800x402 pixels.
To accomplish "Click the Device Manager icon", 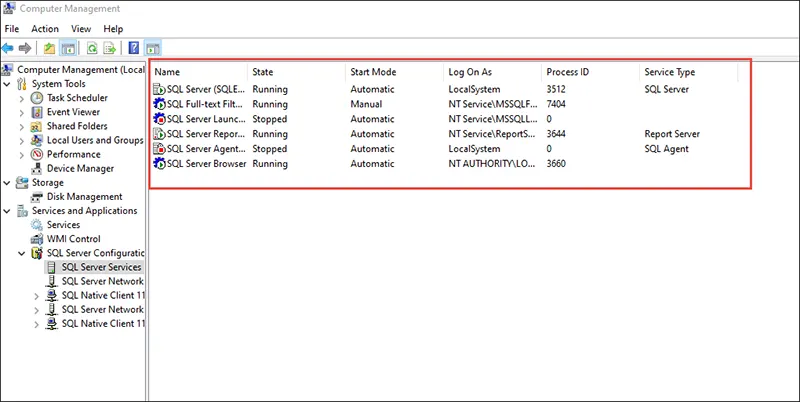I will click(x=37, y=168).
